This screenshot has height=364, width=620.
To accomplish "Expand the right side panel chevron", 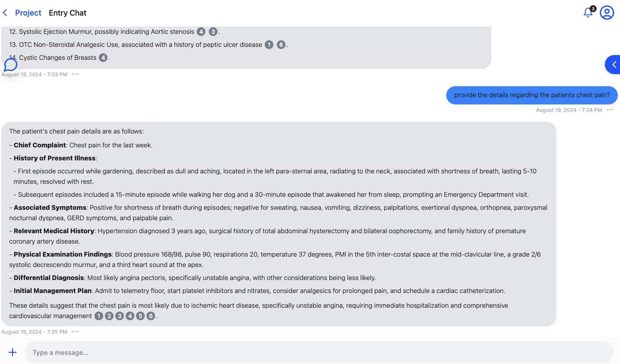I will (x=614, y=65).
